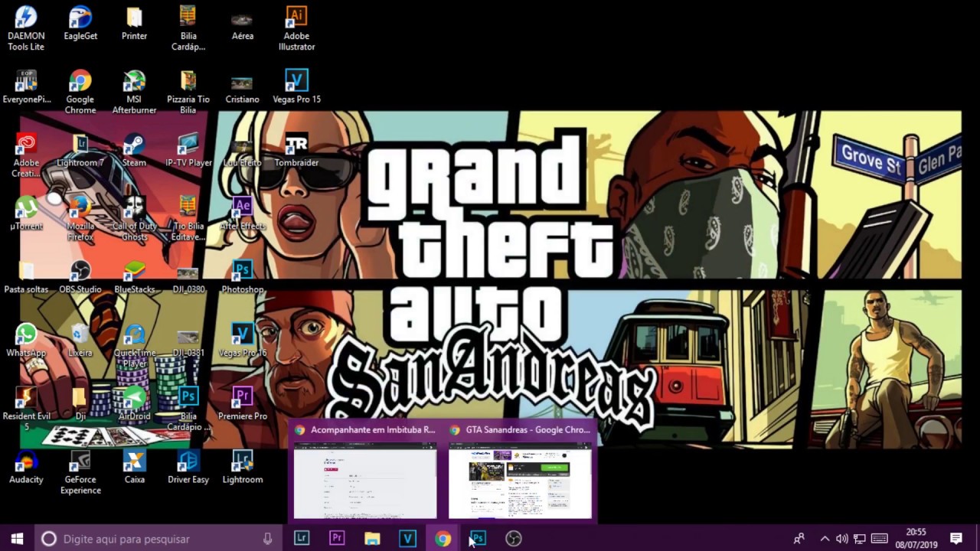Viewport: 980px width, 551px height.
Task: Open Photoshop from the taskbar
Action: 478,539
